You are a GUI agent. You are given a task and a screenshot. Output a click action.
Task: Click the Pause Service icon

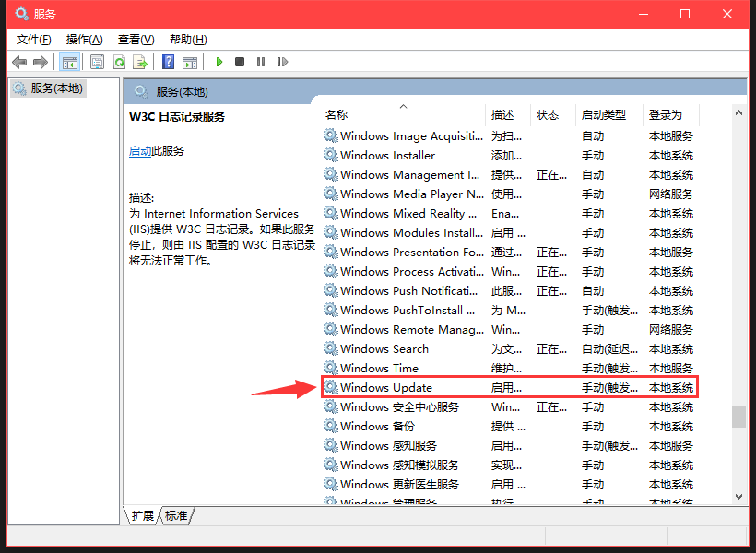click(261, 62)
